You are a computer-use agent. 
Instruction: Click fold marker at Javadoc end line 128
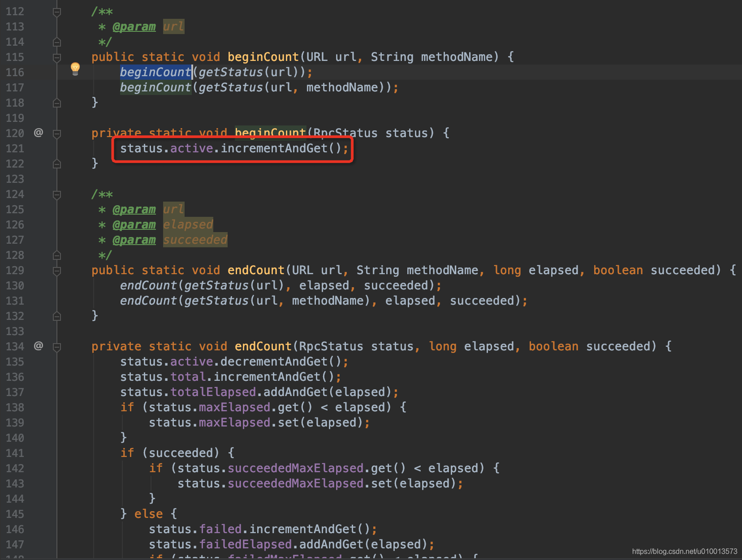pyautogui.click(x=57, y=255)
